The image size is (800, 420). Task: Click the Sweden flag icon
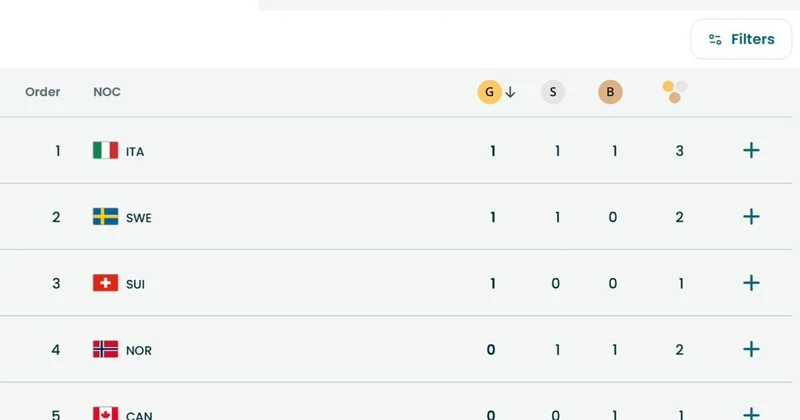coord(105,217)
